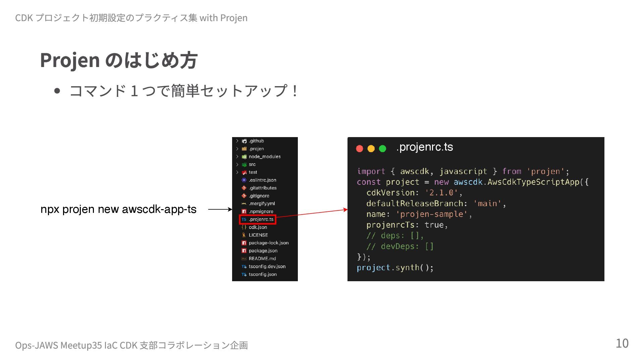
Task: Click the .projenrc.ts TypeScript icon
Action: (244, 219)
